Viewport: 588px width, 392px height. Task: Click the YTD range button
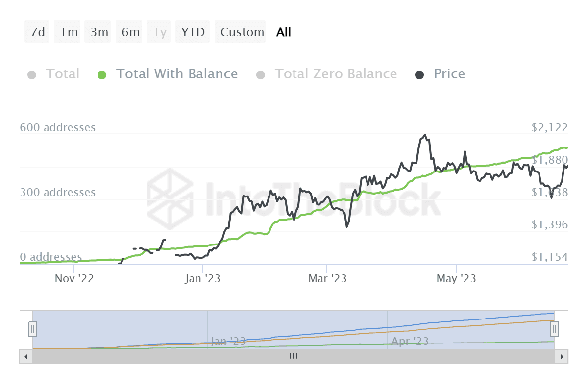193,32
